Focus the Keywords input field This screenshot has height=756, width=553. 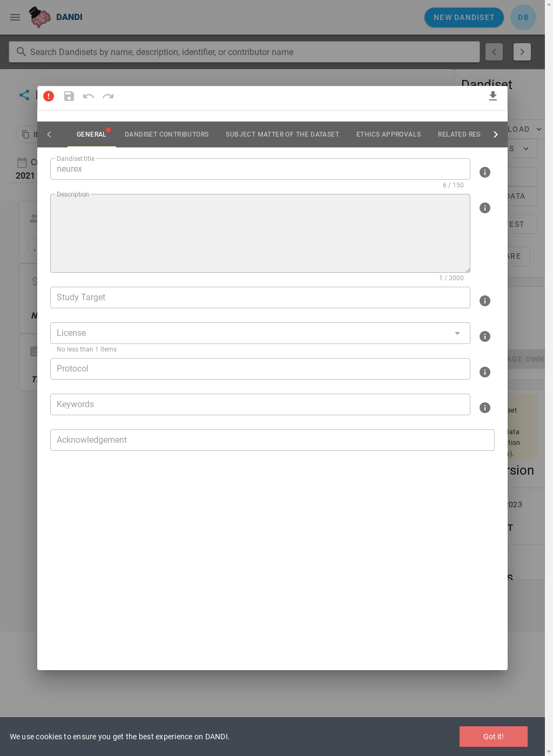coord(260,404)
